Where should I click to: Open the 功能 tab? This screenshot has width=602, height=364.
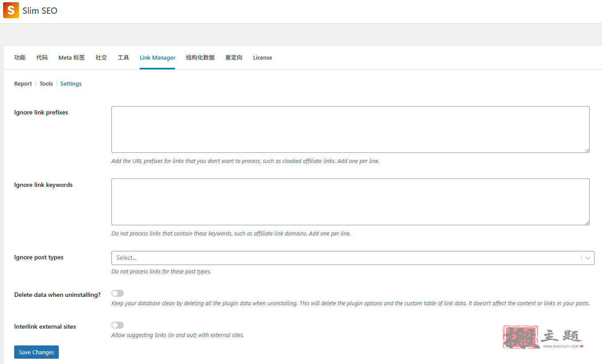point(20,57)
